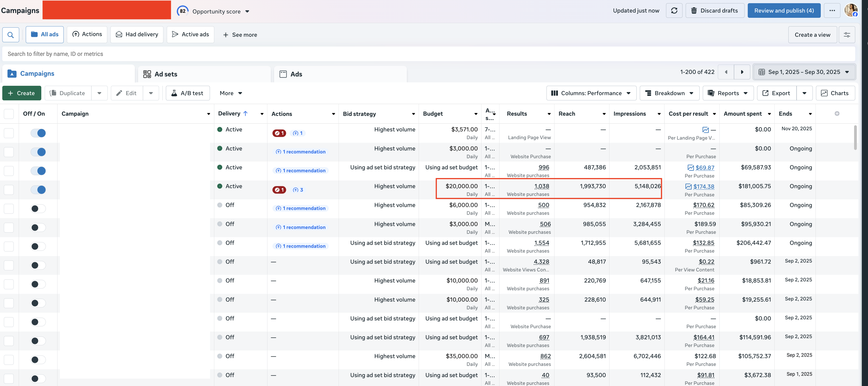This screenshot has height=386, width=868.
Task: Select the Actions filter tab
Action: coord(87,34)
